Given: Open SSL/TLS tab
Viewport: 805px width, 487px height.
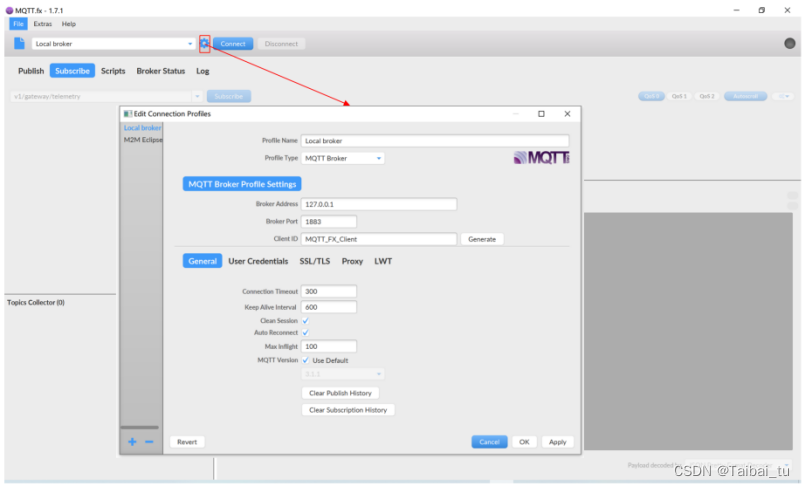Looking at the screenshot, I should pyautogui.click(x=315, y=261).
